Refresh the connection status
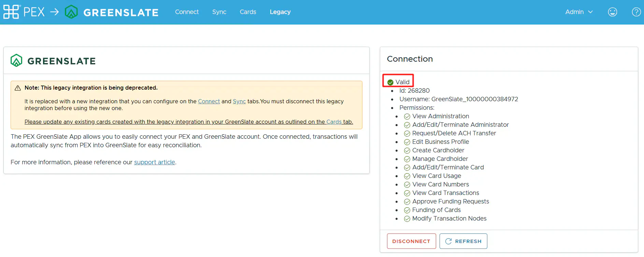This screenshot has height=257, width=644. (463, 241)
